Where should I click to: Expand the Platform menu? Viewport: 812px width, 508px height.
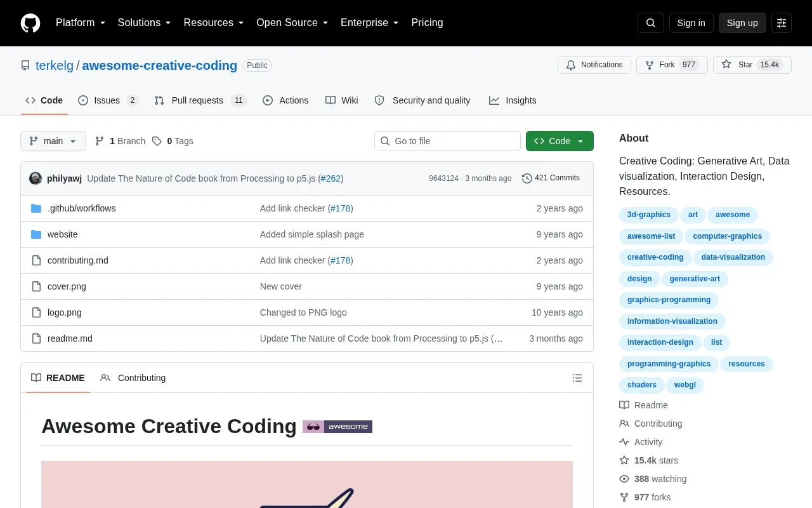click(81, 23)
